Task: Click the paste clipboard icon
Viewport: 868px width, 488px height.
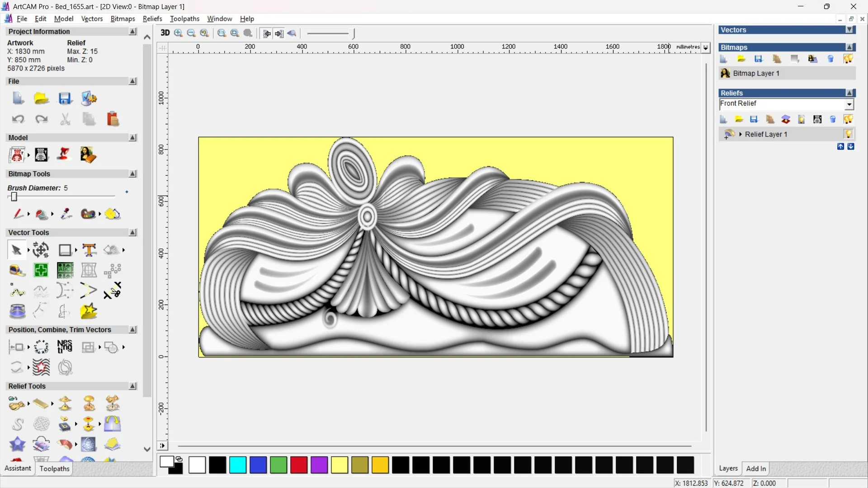Action: pyautogui.click(x=113, y=119)
